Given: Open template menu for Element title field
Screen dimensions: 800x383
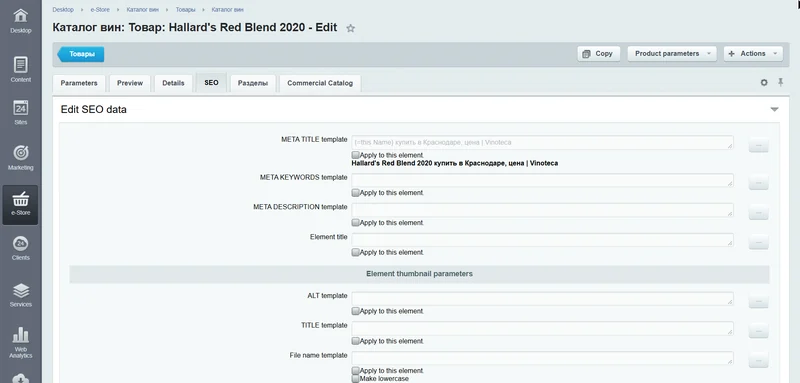Looking at the screenshot, I should click(758, 243).
